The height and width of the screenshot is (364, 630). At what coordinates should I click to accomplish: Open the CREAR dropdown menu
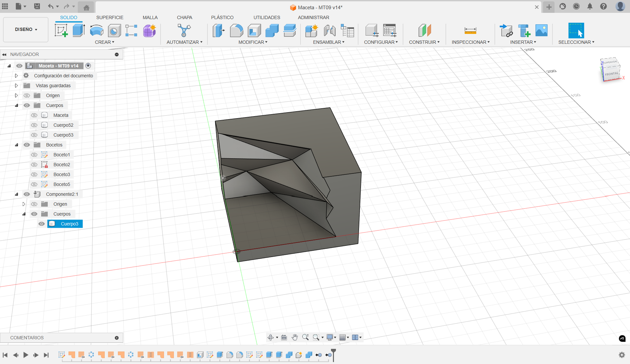[x=104, y=42]
